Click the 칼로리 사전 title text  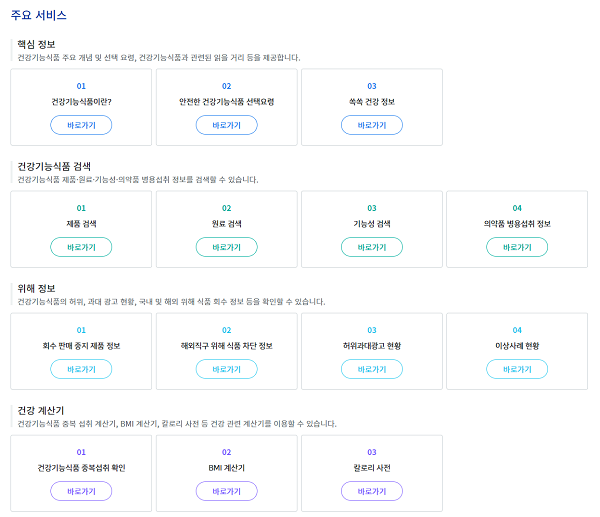point(372,468)
